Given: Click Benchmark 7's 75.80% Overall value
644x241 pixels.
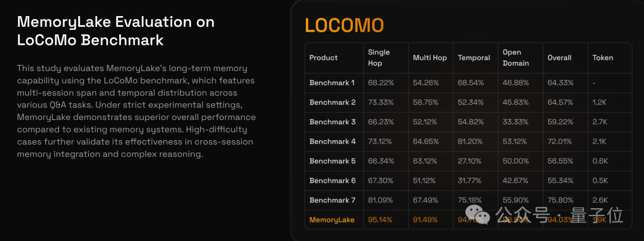Looking at the screenshot, I should click(x=561, y=200).
